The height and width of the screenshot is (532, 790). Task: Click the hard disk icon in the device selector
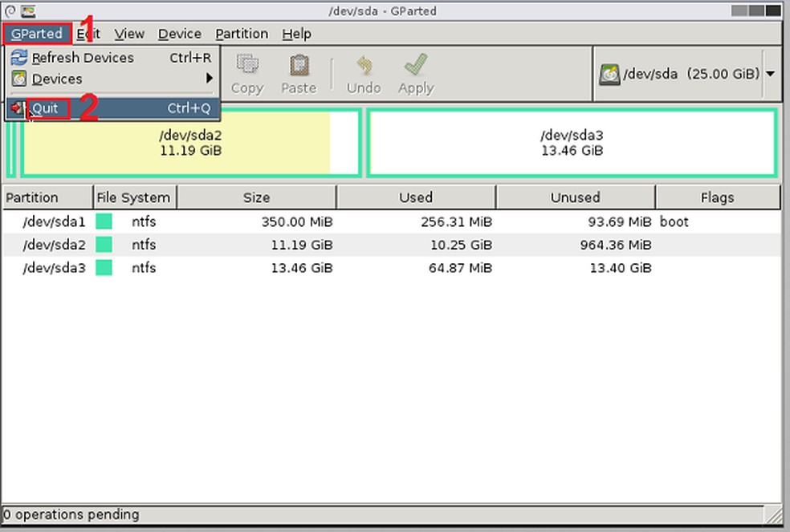point(609,75)
